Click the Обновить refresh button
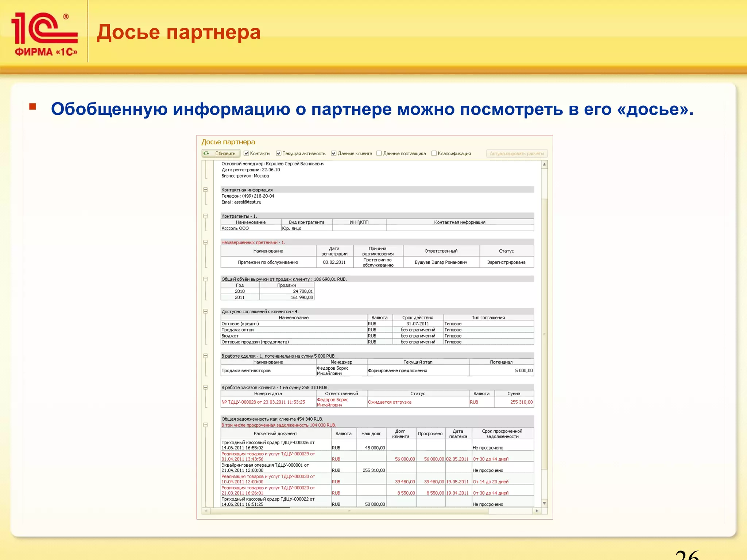Image resolution: width=747 pixels, height=560 pixels. (221, 153)
